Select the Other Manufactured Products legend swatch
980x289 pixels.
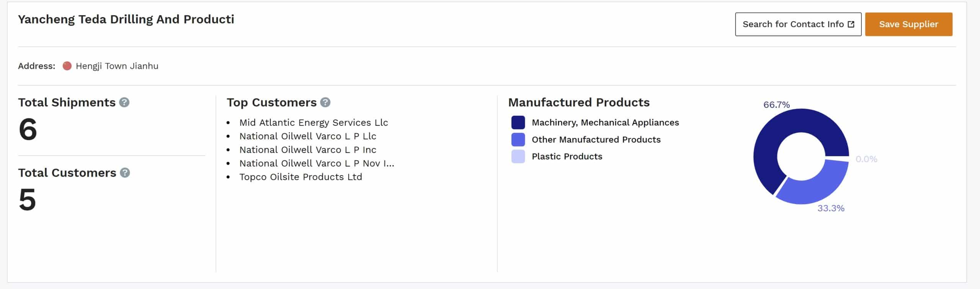click(518, 140)
